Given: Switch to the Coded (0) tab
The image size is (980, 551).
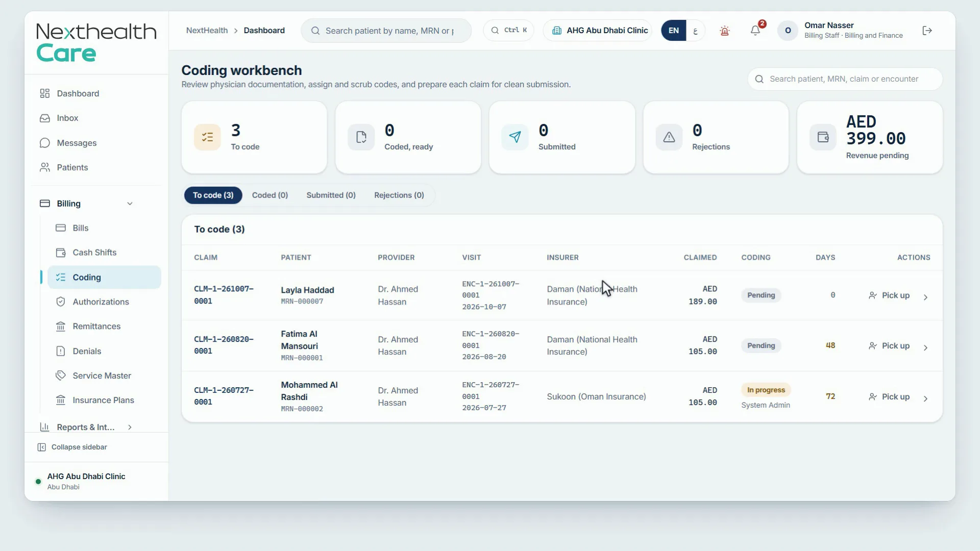Looking at the screenshot, I should click(270, 195).
